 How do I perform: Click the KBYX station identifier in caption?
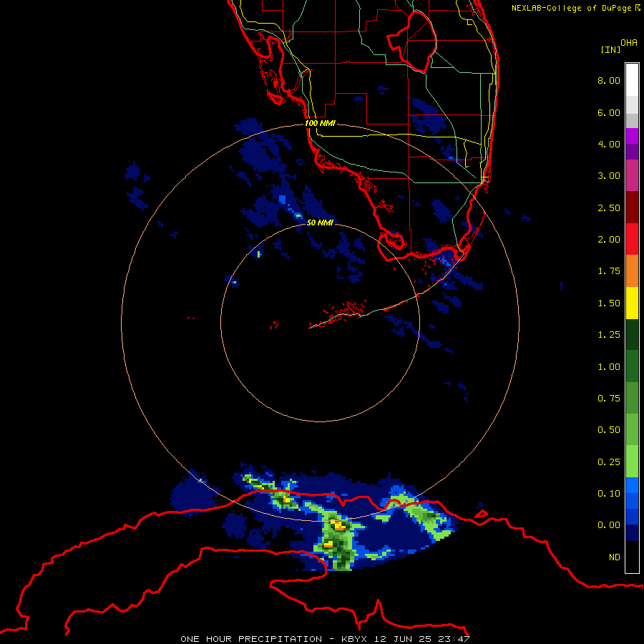353,639
